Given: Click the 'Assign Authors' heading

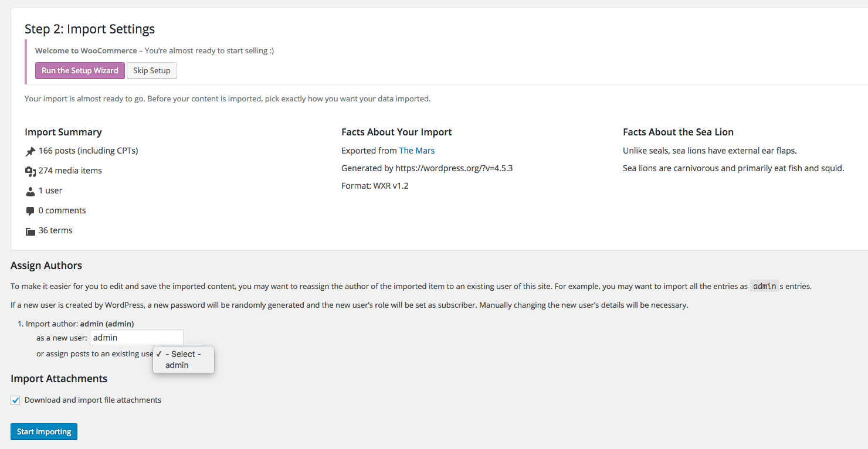Looking at the screenshot, I should point(46,266).
